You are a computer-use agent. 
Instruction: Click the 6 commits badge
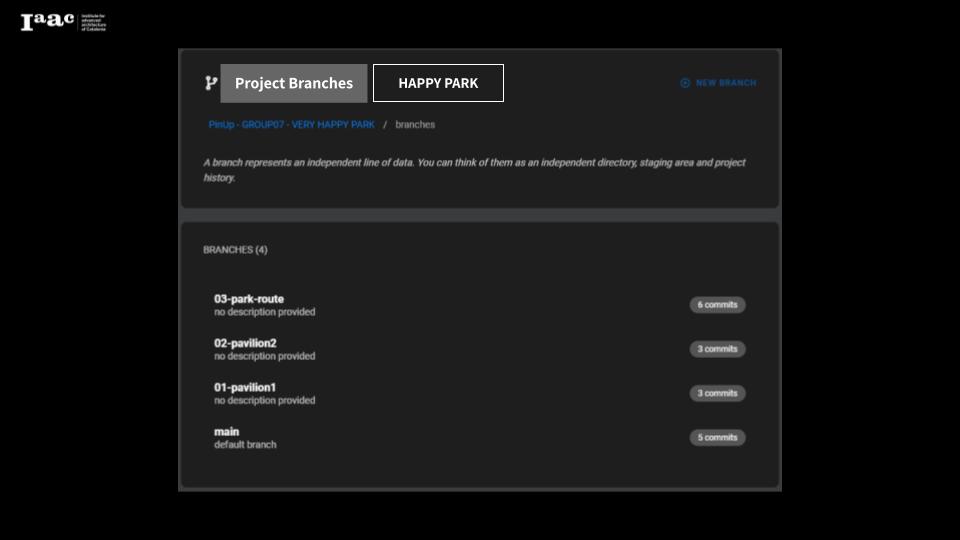pyautogui.click(x=717, y=305)
